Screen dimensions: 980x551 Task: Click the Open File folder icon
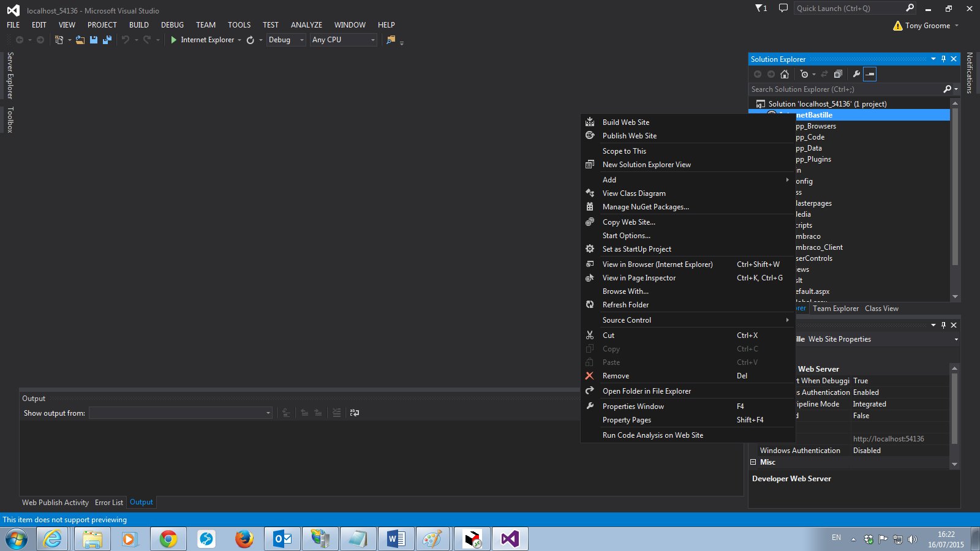(x=80, y=40)
